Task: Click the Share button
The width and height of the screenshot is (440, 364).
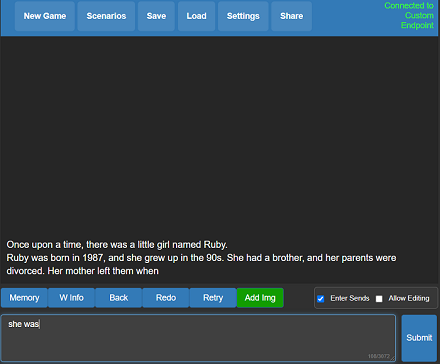Action: (x=291, y=16)
